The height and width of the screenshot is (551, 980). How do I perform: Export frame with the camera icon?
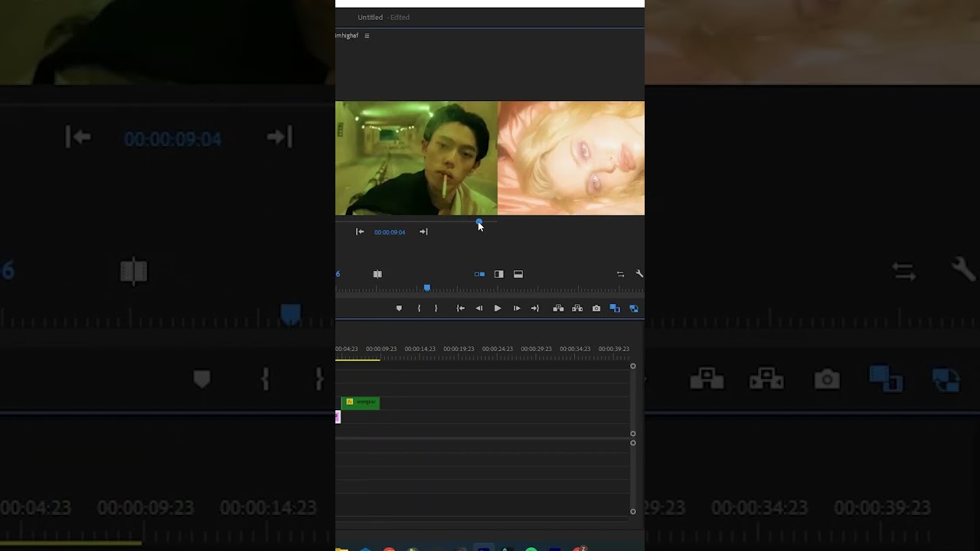tap(596, 308)
